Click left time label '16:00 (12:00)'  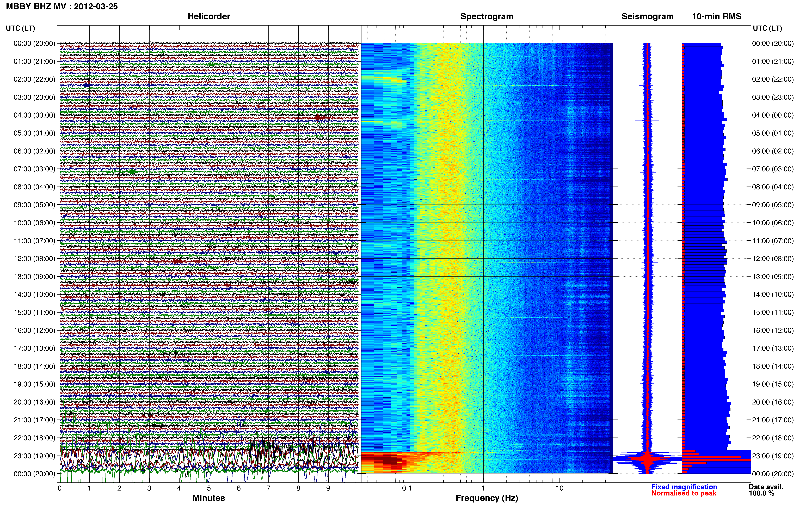click(34, 330)
